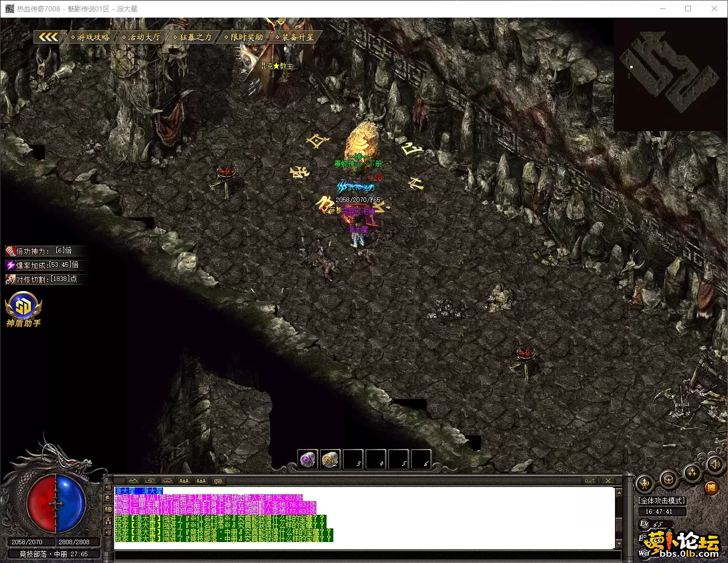Click the round 摊 stall button
Screen dimensions: 728x563
click(x=711, y=488)
